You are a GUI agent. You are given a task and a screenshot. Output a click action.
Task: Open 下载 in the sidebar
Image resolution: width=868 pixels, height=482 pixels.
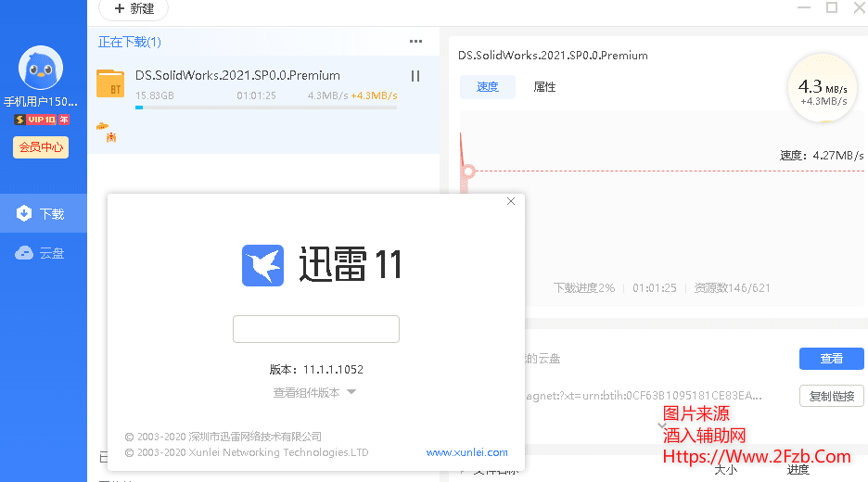[x=43, y=214]
